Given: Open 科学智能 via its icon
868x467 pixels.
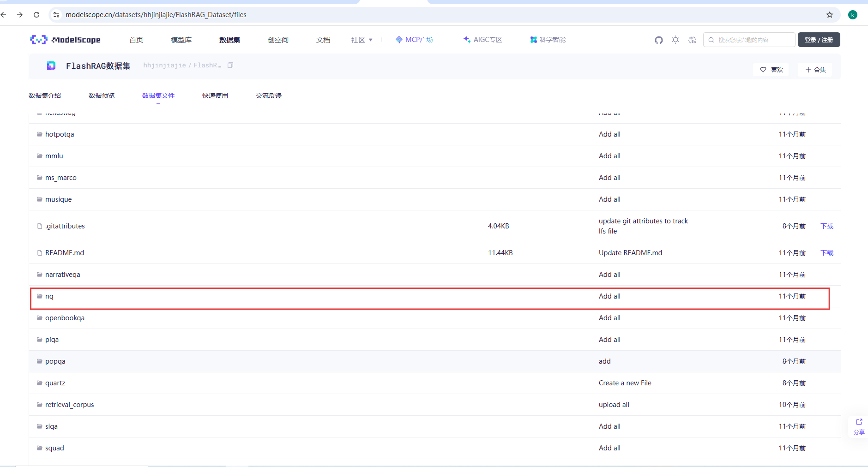Looking at the screenshot, I should 532,40.
